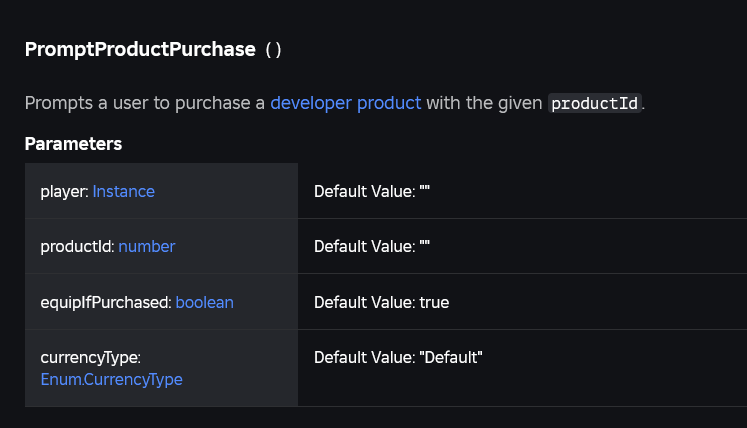Image resolution: width=747 pixels, height=428 pixels.
Task: Click the productId parameter name in the table
Action: click(77, 246)
